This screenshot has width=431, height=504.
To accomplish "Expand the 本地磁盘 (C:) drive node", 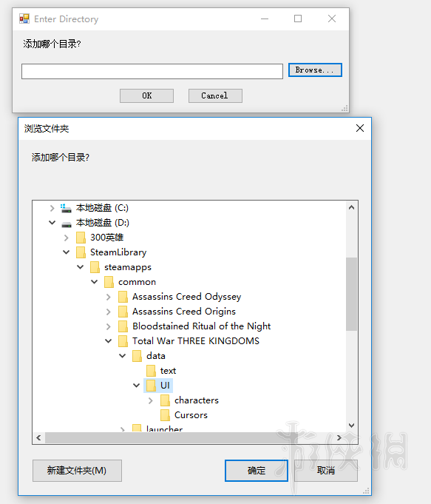I will click(52, 208).
